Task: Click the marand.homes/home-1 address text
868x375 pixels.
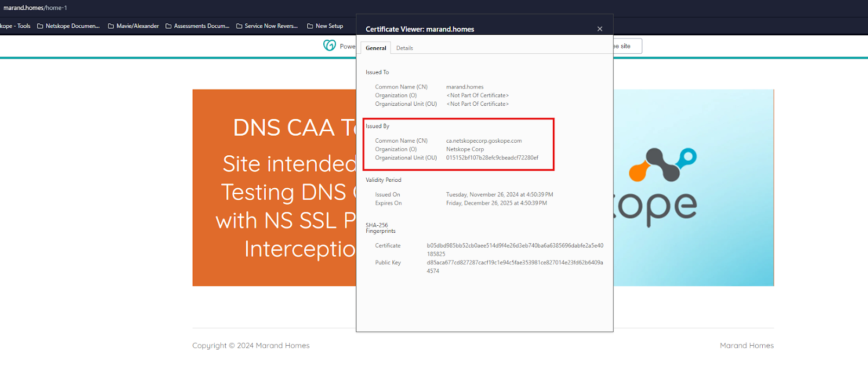Action: (x=35, y=8)
